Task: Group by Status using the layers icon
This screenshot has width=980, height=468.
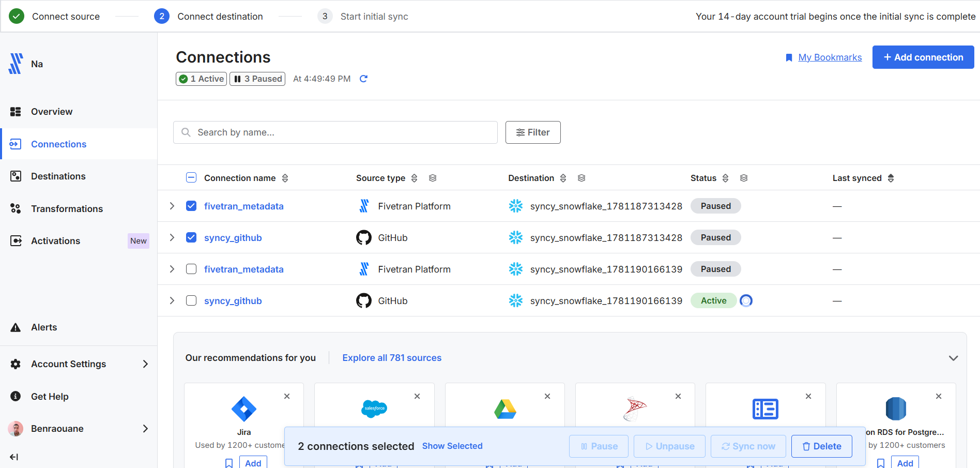Action: tap(744, 178)
